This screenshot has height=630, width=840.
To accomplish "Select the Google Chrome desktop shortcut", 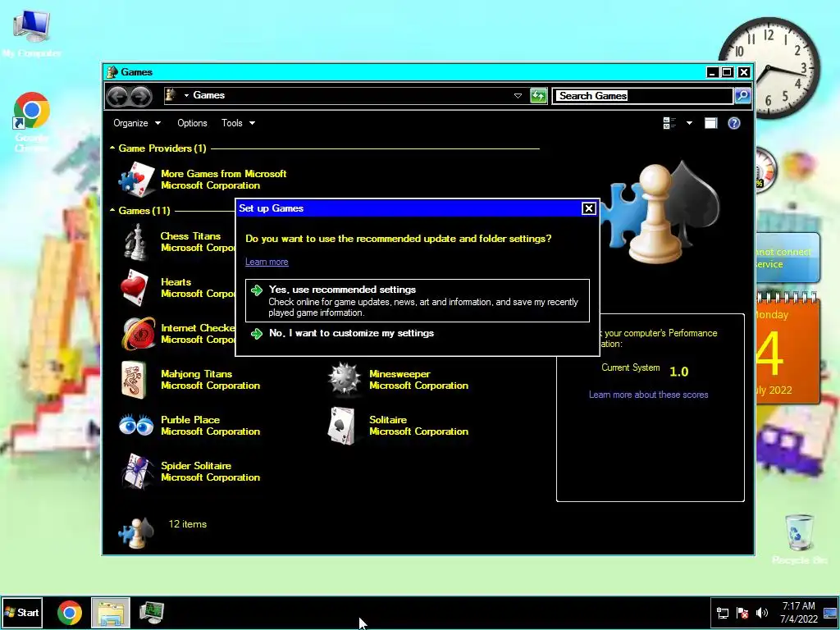I will (32, 123).
